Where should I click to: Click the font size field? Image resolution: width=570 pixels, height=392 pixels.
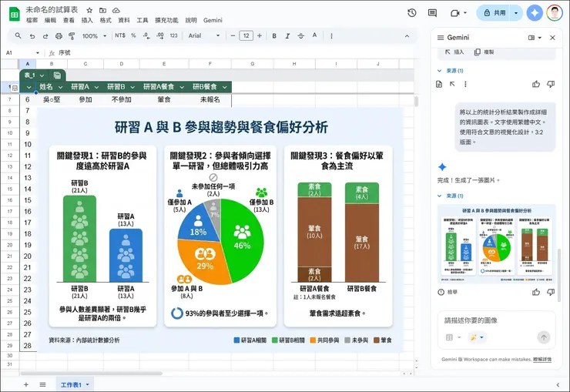[246, 35]
